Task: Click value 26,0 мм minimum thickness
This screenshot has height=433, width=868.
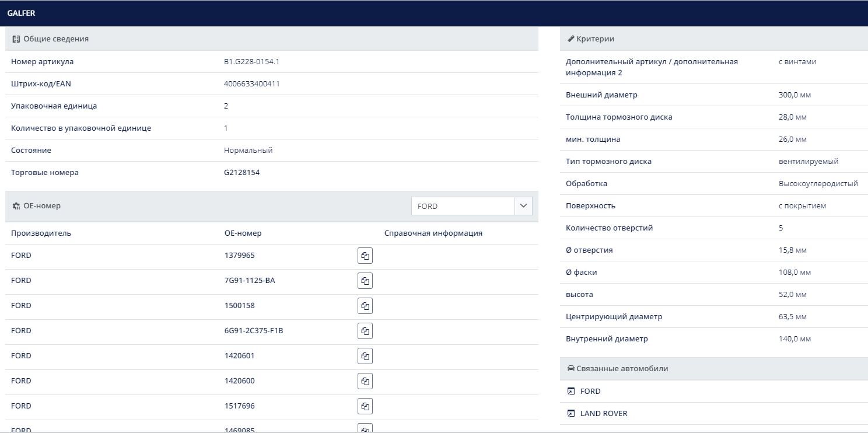Action: (793, 139)
